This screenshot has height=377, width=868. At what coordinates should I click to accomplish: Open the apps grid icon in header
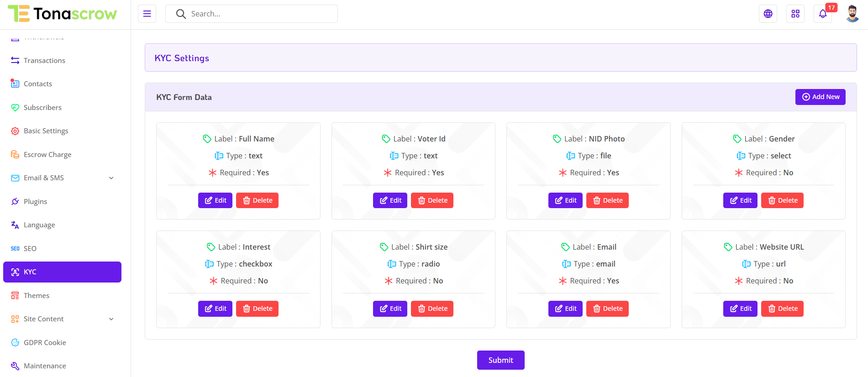(x=795, y=14)
